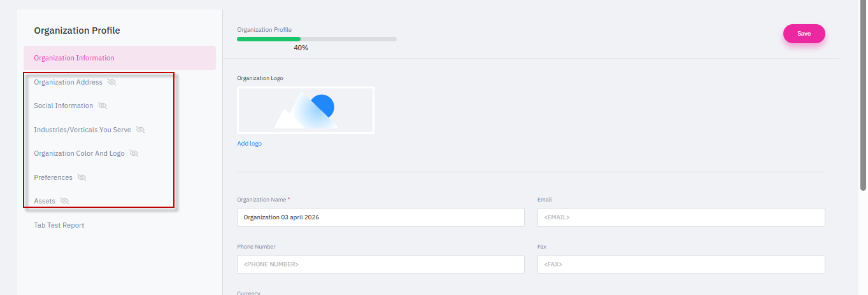Click eye-slash icon beside Organization Color And Logo
The image size is (868, 295).
tap(134, 153)
